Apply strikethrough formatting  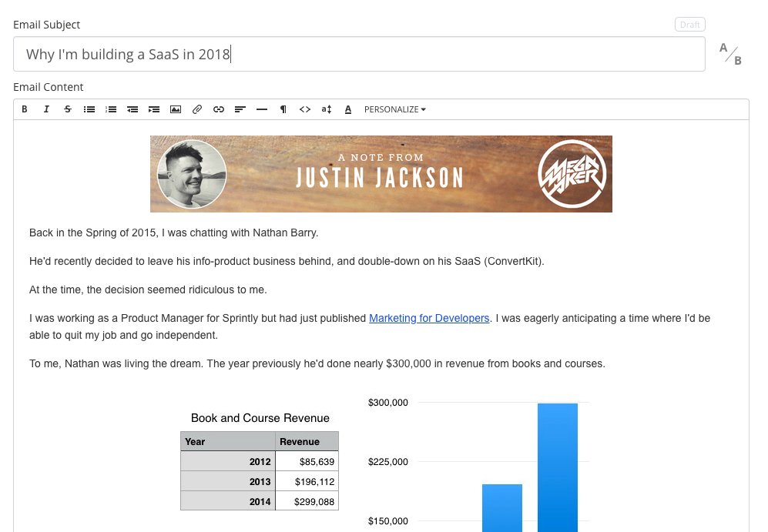[x=68, y=109]
